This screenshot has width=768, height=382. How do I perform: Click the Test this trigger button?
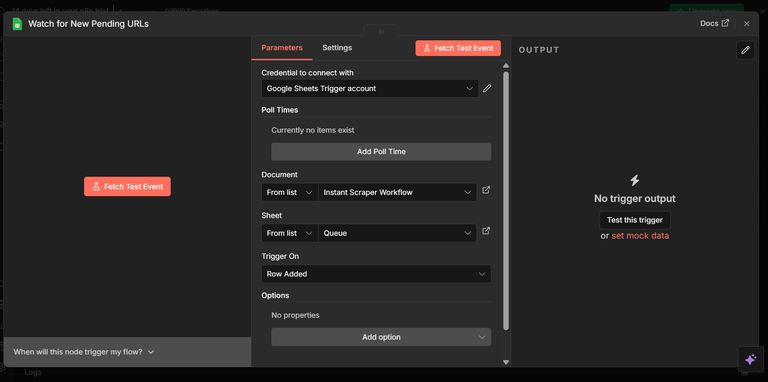click(635, 220)
